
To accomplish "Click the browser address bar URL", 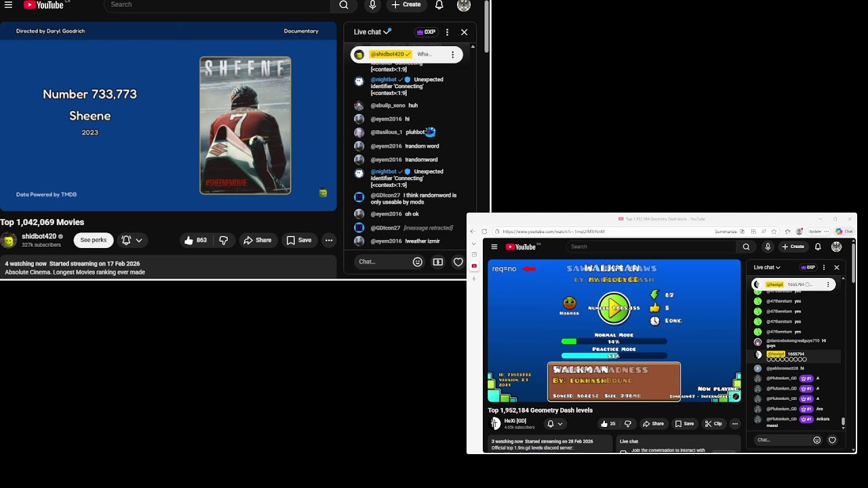I will pyautogui.click(x=553, y=231).
